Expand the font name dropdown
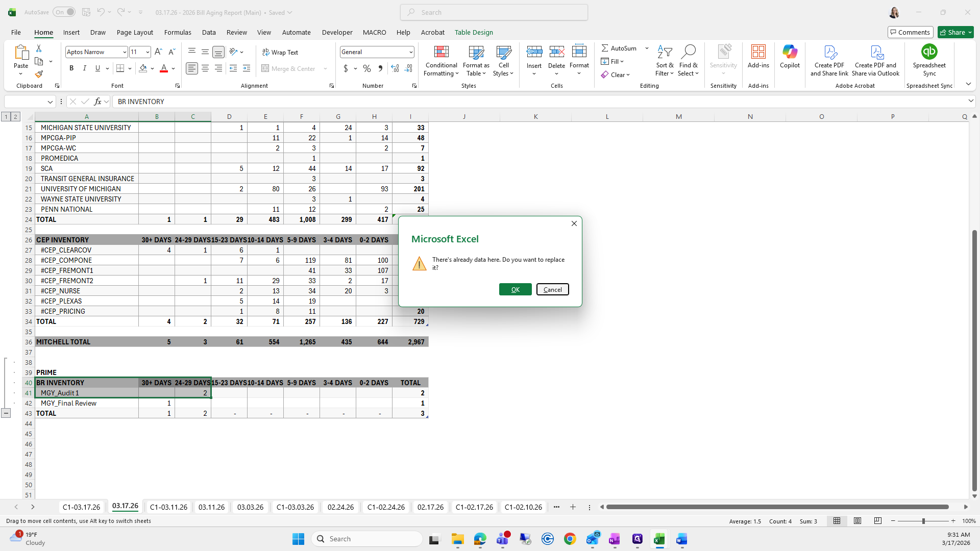 [x=124, y=52]
